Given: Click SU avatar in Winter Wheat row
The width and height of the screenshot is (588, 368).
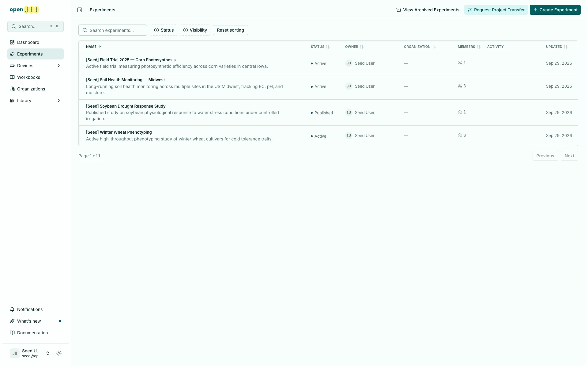Looking at the screenshot, I should tap(349, 136).
